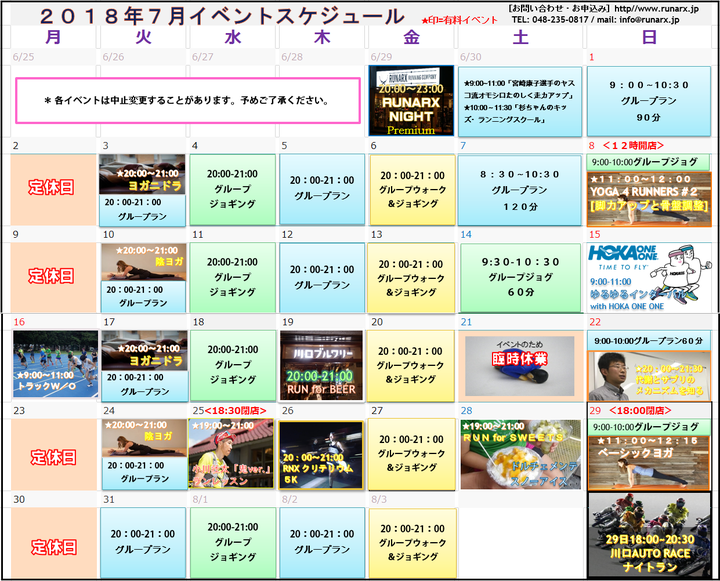Click the July 29 9:00-10:00グループジョグ bar
This screenshot has width=720, height=581.
649,427
